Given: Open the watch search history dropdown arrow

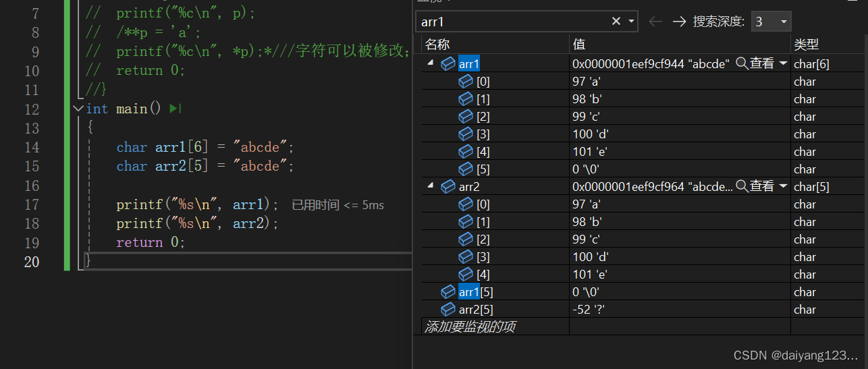Looking at the screenshot, I should 631,22.
